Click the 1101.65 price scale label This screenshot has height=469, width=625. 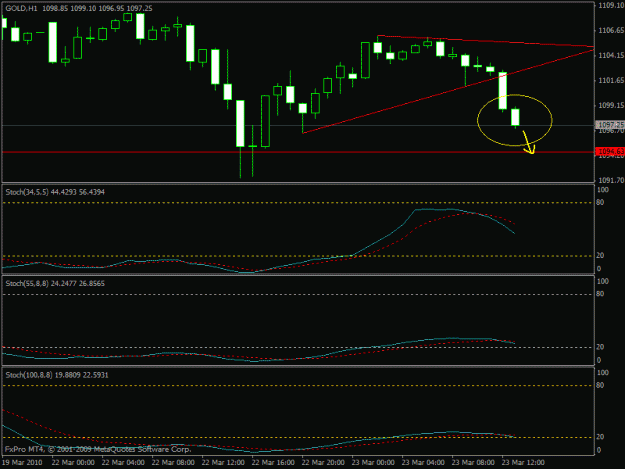point(611,80)
